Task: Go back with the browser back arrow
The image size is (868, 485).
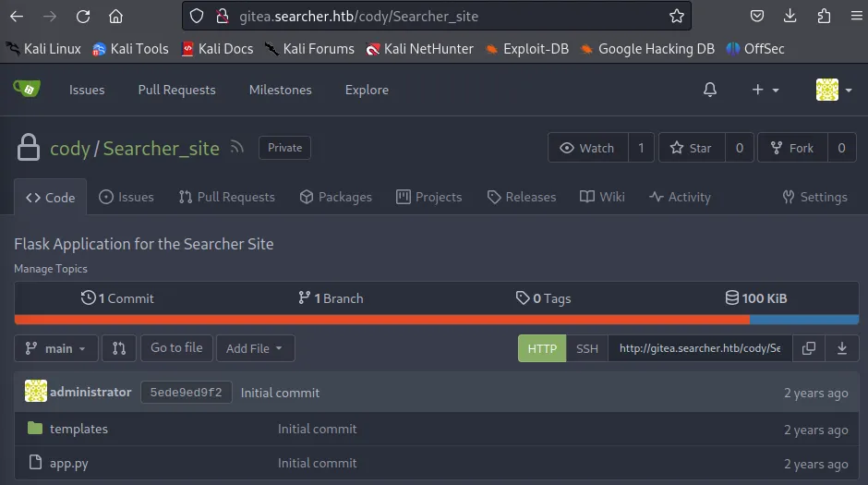Action: click(17, 17)
